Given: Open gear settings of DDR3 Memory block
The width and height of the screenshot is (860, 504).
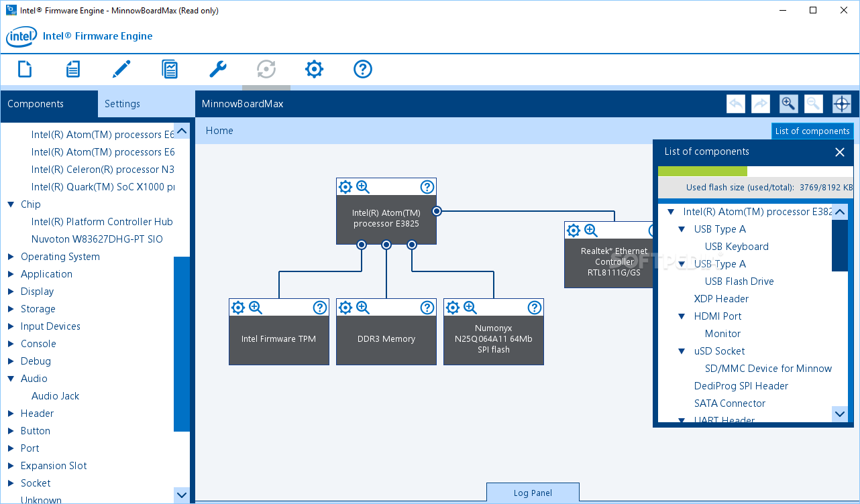Looking at the screenshot, I should 345,308.
